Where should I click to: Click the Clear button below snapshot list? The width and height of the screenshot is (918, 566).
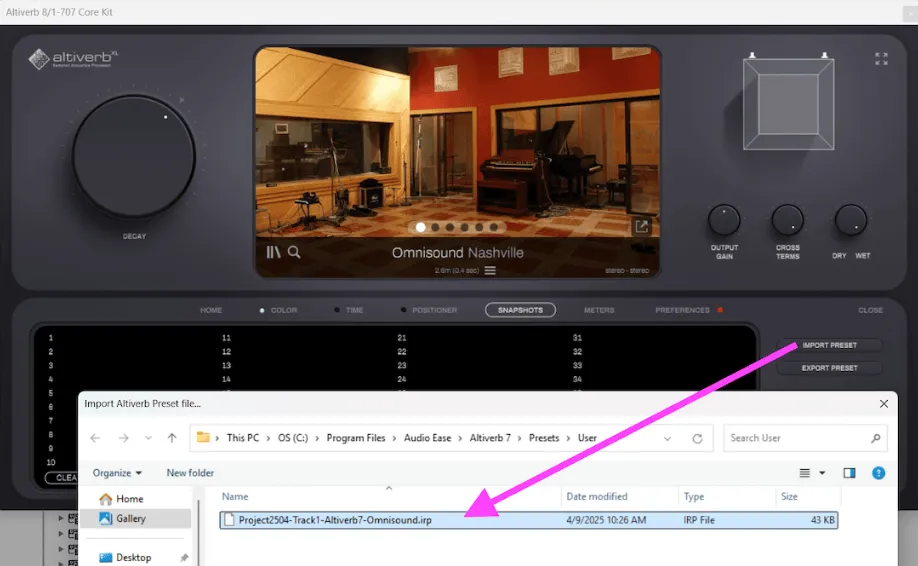[62, 478]
